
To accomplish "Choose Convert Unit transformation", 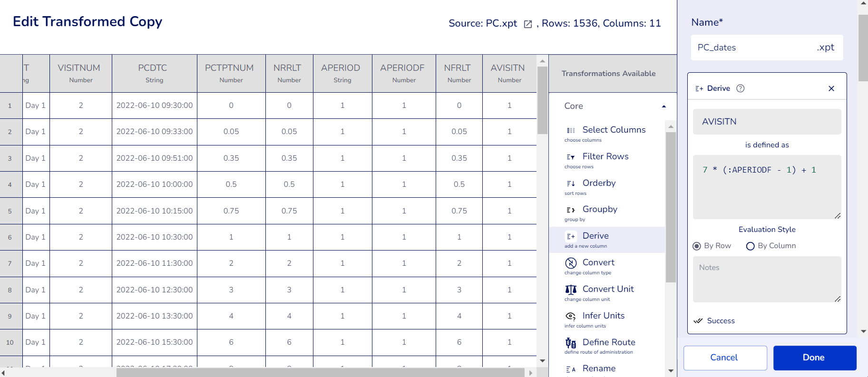I will pos(606,293).
